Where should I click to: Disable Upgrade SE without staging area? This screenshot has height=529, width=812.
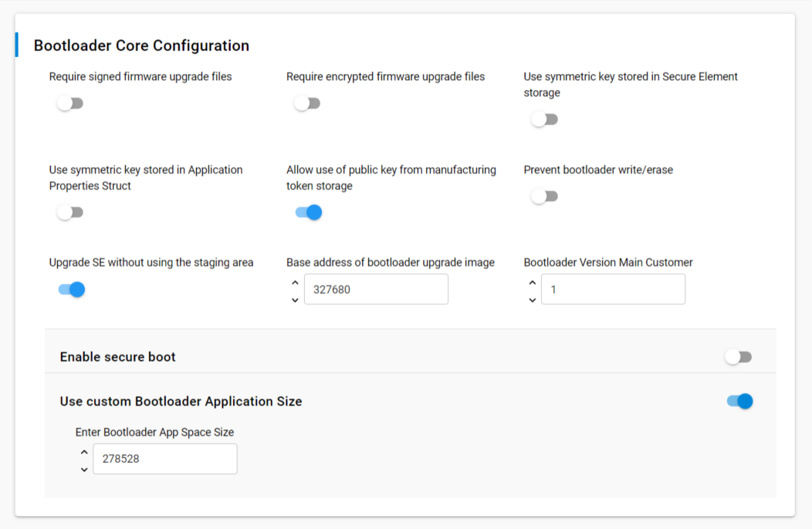[x=71, y=290]
